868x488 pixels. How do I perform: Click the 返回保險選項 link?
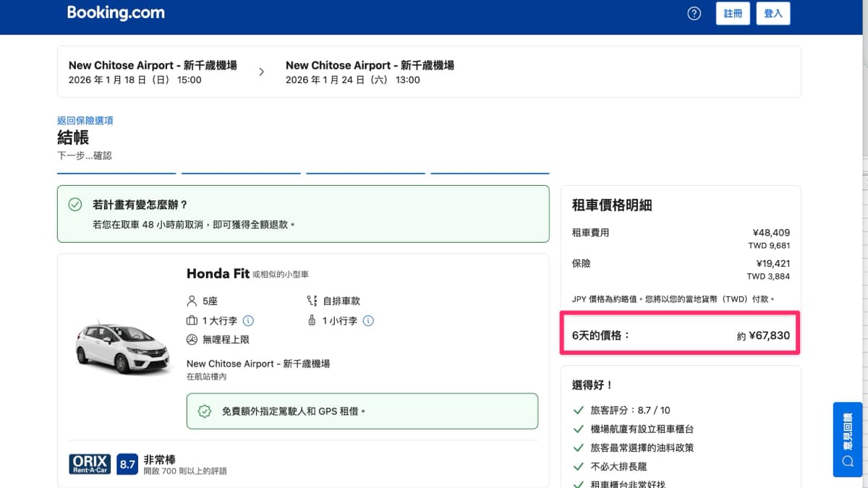tap(85, 121)
